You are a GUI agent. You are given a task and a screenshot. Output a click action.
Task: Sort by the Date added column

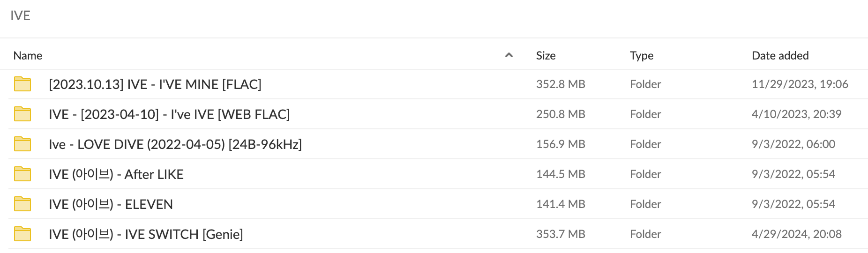[x=780, y=56]
